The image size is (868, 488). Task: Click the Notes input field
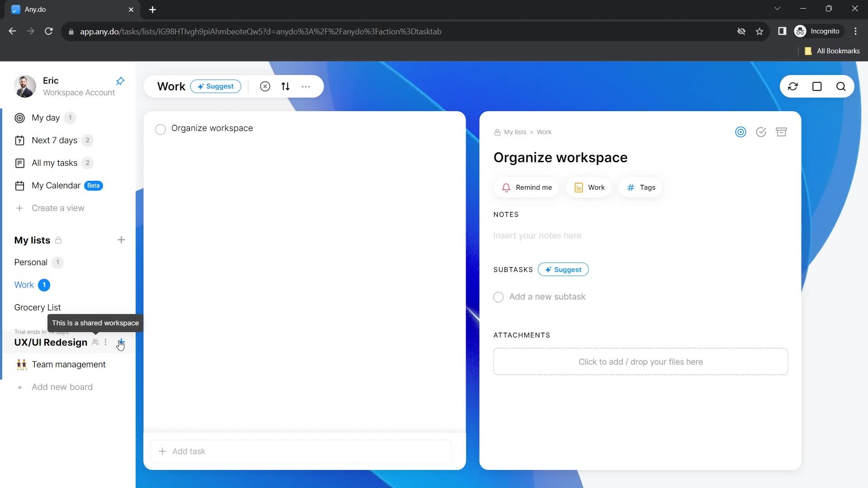coord(537,235)
